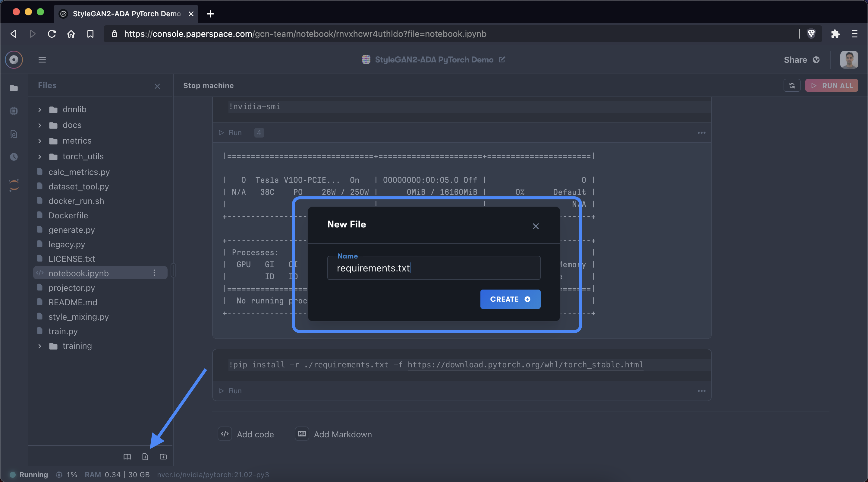Open the logs search icon in the sidebar
This screenshot has width=868, height=482.
tap(14, 134)
